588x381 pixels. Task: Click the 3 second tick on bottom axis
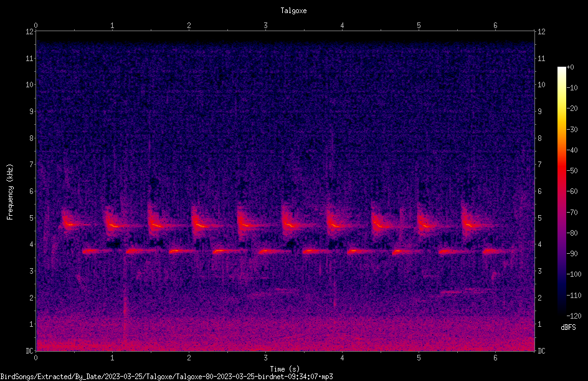[x=265, y=358]
